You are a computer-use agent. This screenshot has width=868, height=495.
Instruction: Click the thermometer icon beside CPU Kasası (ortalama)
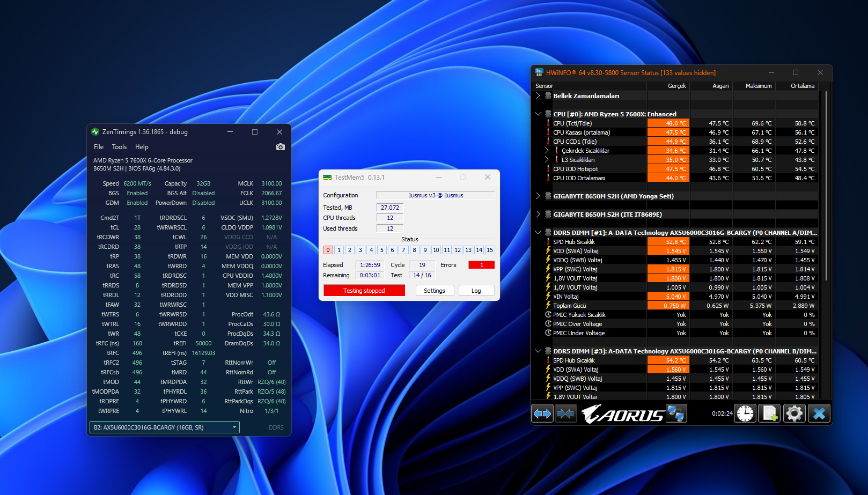click(548, 132)
